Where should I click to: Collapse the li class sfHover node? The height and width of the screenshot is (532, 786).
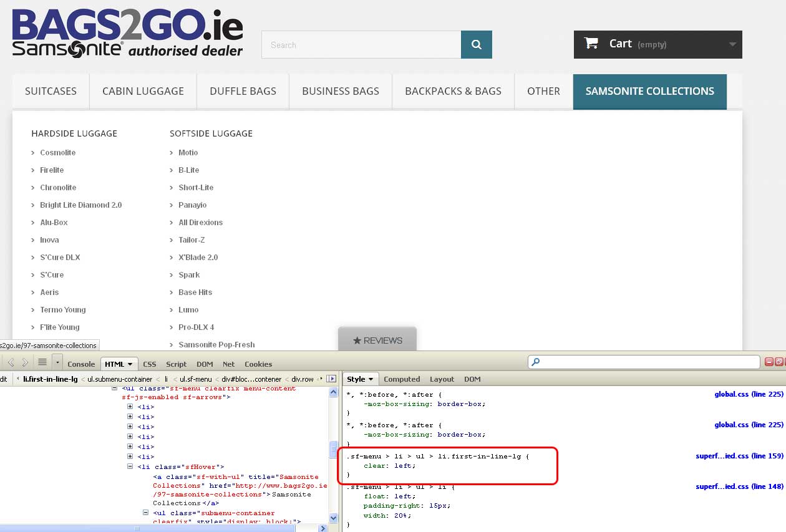pos(130,467)
